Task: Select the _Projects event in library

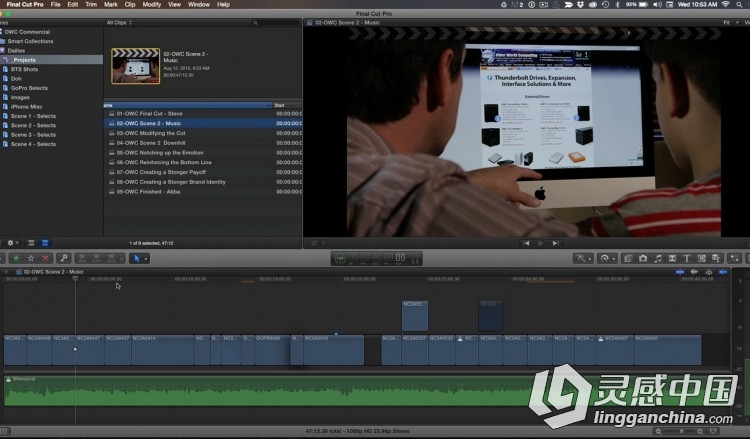Action: tap(51, 60)
